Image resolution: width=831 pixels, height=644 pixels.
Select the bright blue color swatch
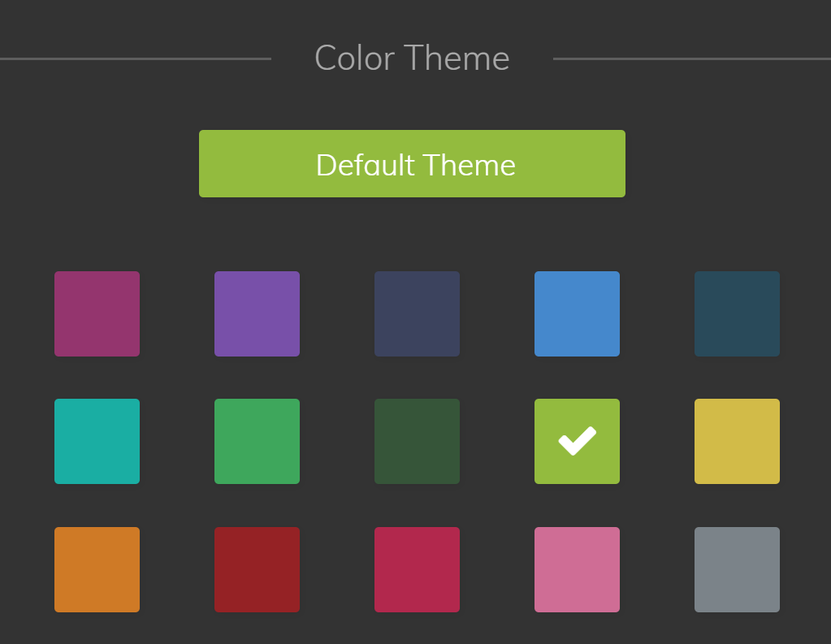(x=577, y=313)
